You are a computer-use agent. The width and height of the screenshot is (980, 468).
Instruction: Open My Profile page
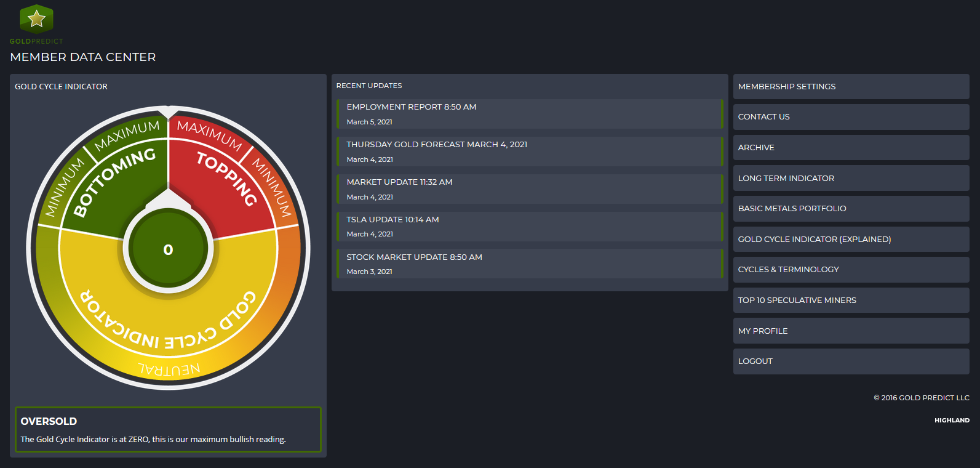coord(762,331)
